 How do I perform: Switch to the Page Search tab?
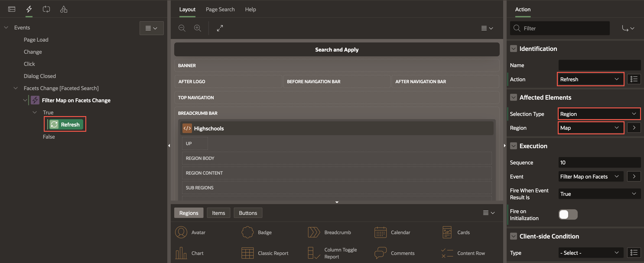click(x=220, y=9)
